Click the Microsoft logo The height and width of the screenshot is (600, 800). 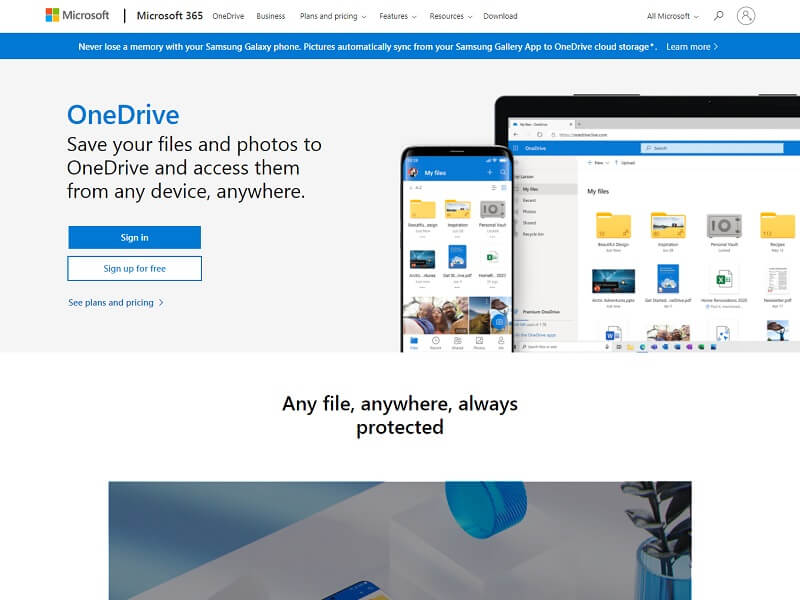click(x=77, y=15)
